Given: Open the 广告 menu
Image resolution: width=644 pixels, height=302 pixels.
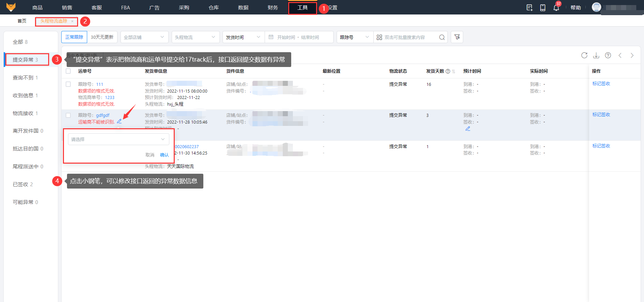Looking at the screenshot, I should (154, 7).
